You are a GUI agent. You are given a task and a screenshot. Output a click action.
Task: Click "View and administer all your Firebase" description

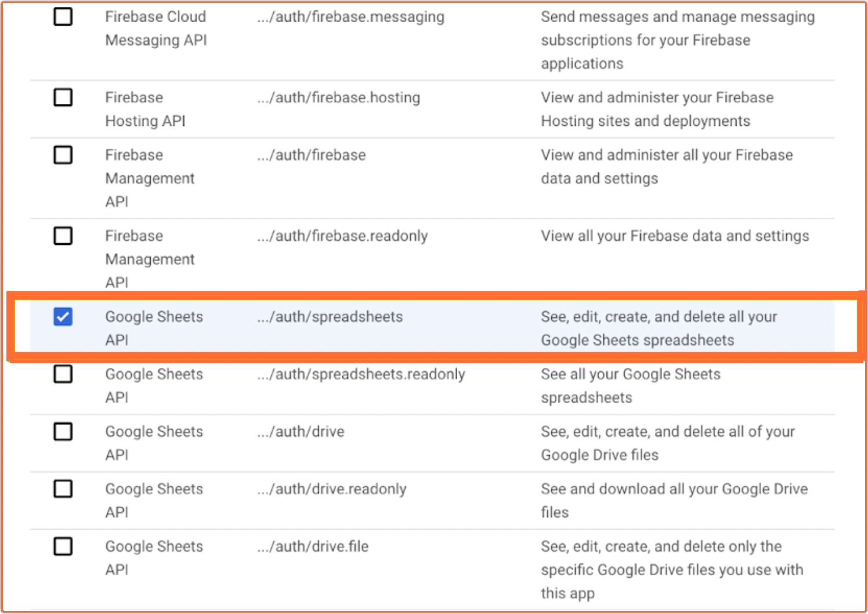(x=667, y=167)
